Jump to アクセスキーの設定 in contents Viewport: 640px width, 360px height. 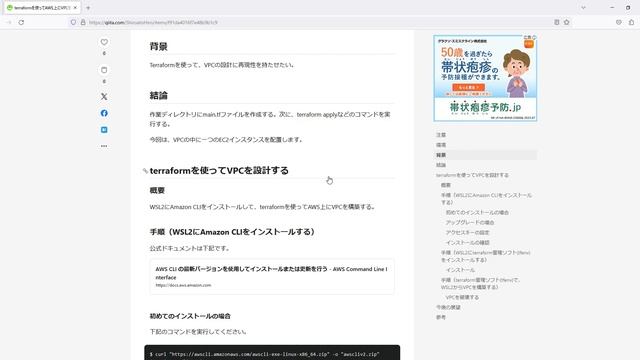click(x=467, y=233)
